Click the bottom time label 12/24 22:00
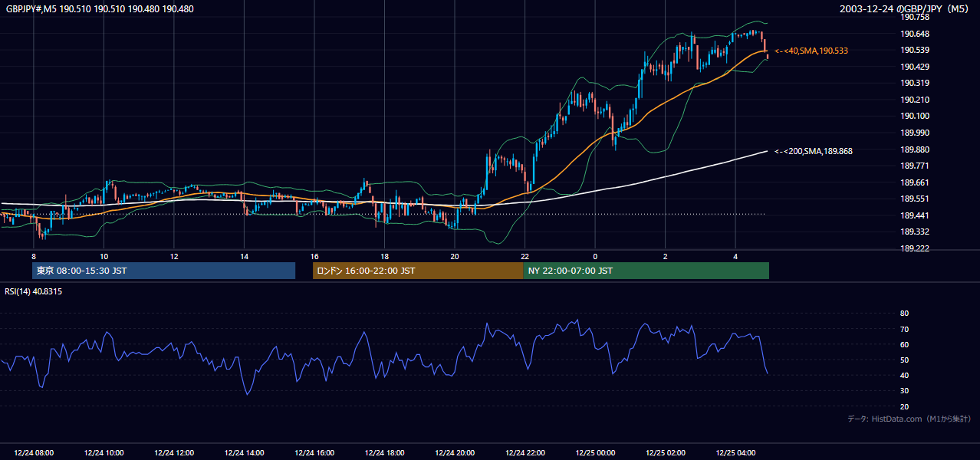This screenshot has width=980, height=460. coord(525,453)
